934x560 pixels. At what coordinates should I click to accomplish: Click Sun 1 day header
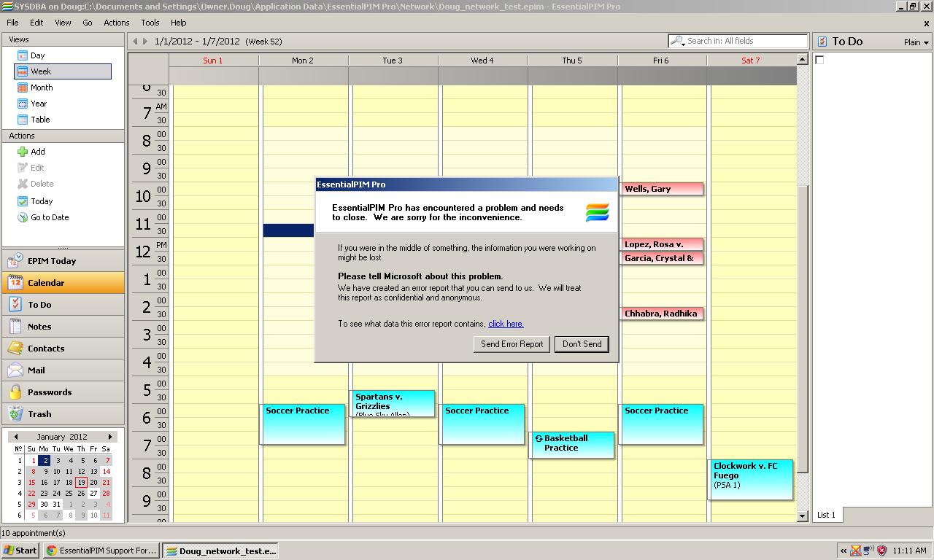click(x=213, y=61)
